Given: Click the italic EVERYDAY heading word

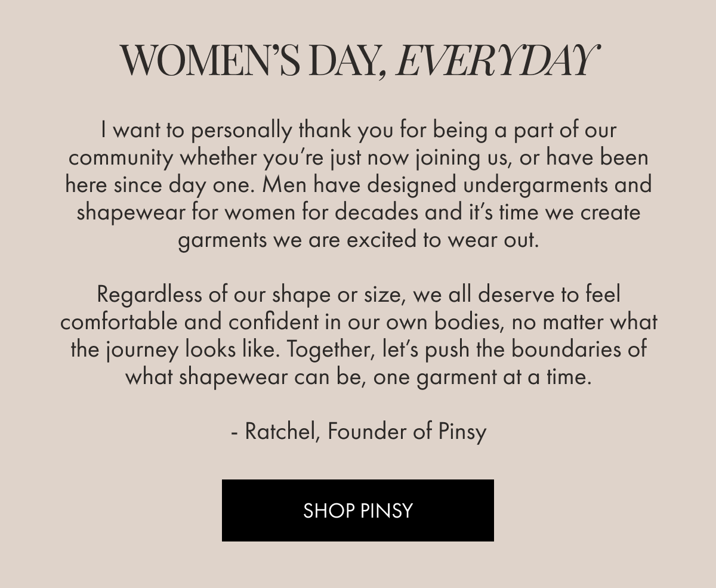Looking at the screenshot, I should point(496,61).
